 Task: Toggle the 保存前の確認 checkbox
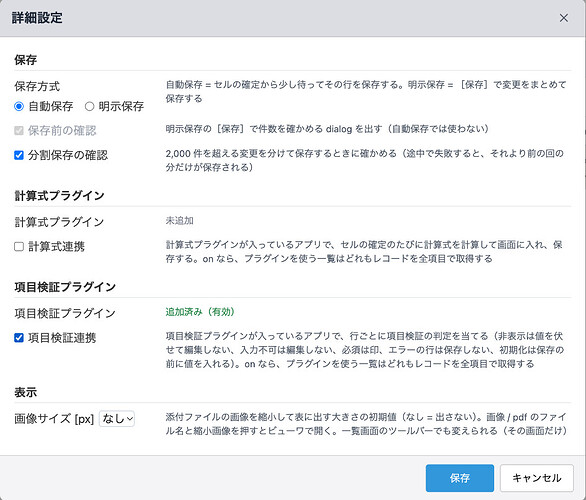pos(19,130)
